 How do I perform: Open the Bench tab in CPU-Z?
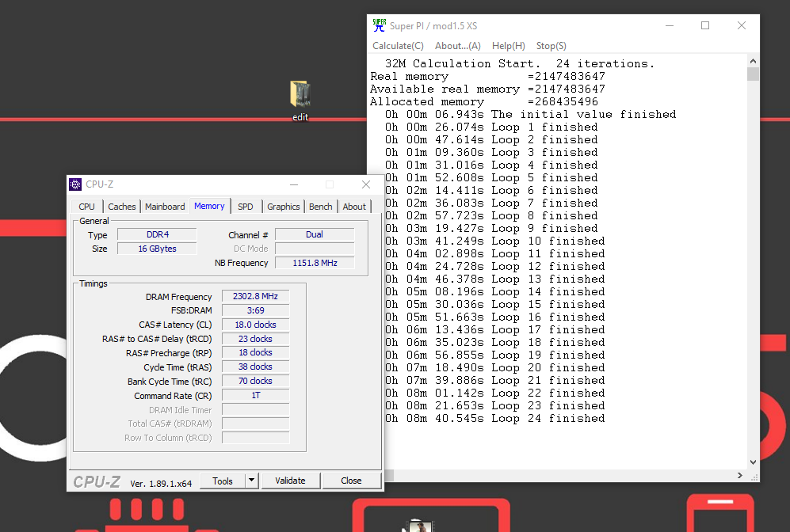[320, 207]
